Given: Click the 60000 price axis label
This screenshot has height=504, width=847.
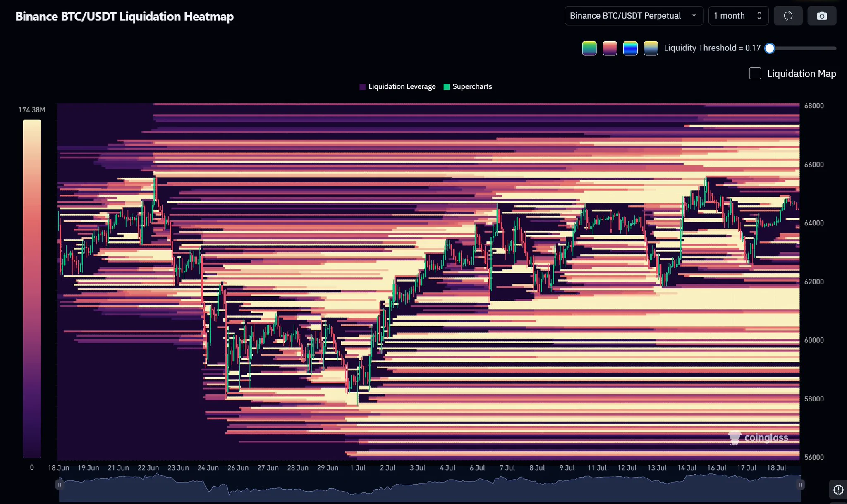Looking at the screenshot, I should 814,340.
